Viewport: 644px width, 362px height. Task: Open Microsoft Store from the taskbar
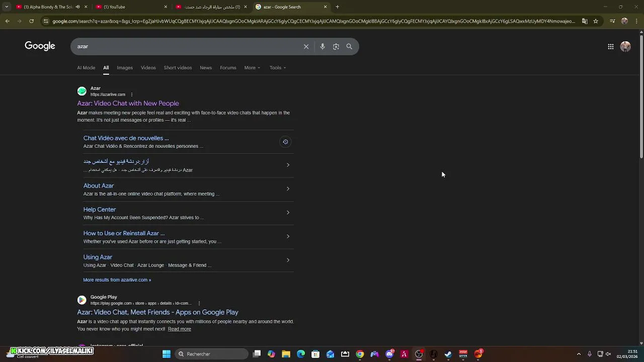click(315, 354)
